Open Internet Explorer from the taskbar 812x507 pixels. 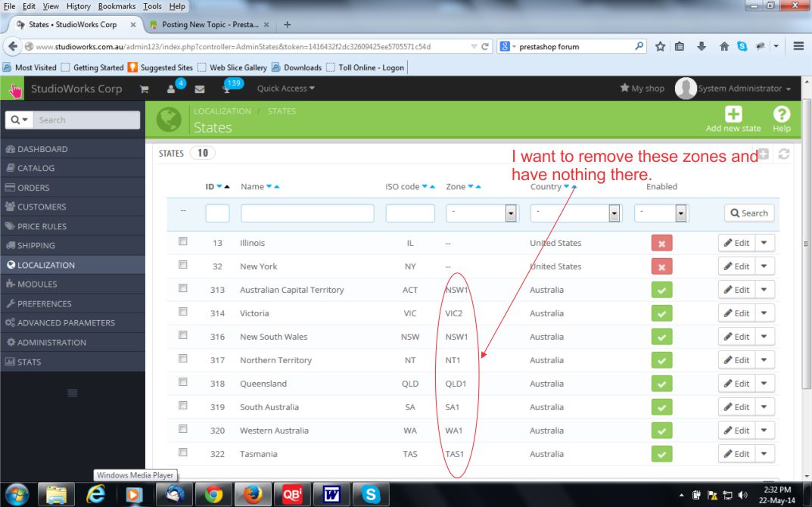[96, 495]
